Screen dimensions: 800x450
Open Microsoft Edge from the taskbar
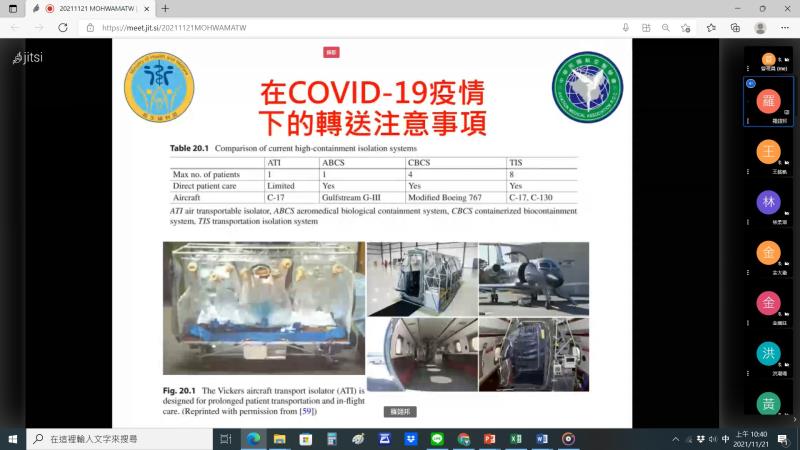253,438
